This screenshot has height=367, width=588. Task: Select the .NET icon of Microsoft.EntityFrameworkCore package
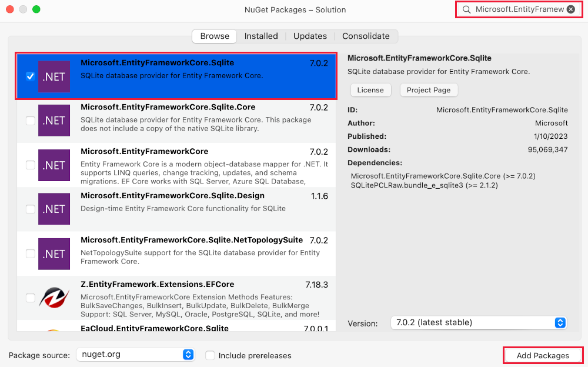pyautogui.click(x=54, y=165)
